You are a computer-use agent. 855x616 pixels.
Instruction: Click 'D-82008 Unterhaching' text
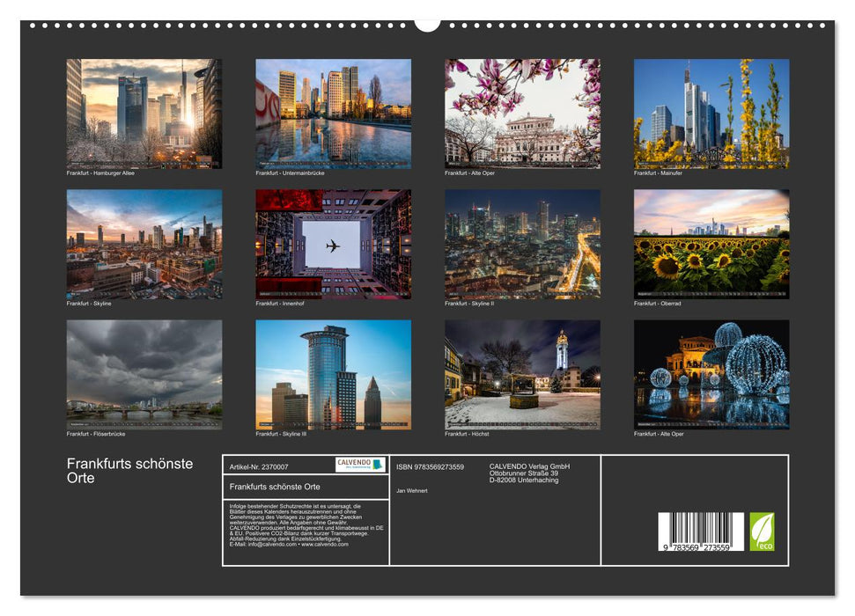coord(524,480)
